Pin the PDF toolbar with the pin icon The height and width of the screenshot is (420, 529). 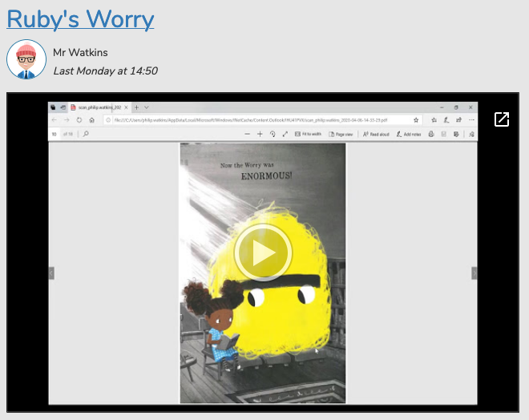[x=471, y=134]
